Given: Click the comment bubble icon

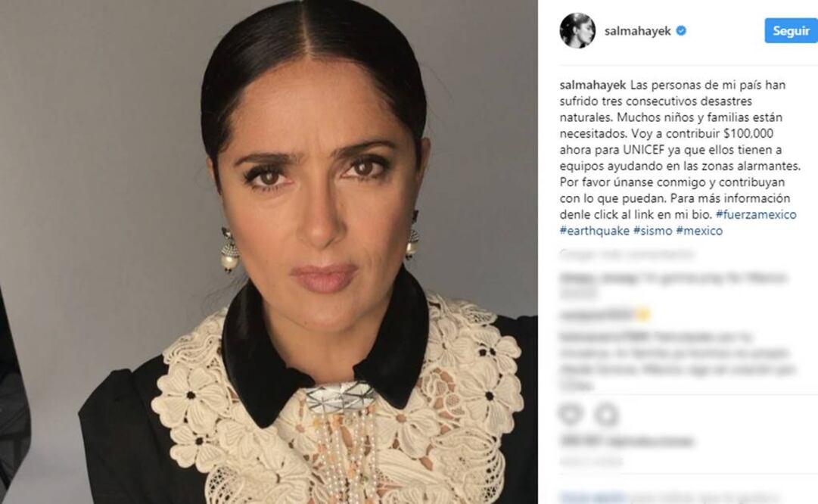Looking at the screenshot, I should point(607,415).
